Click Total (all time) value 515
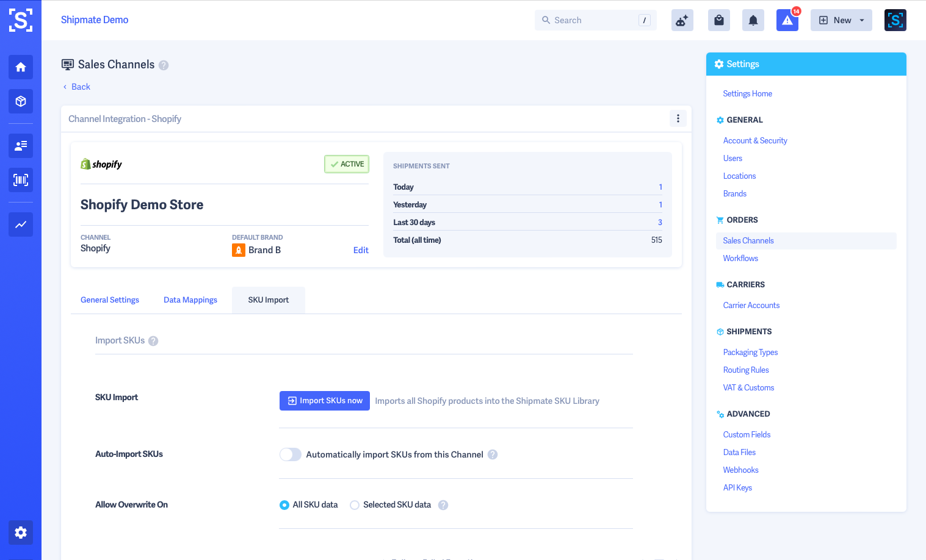Image resolution: width=926 pixels, height=560 pixels. point(657,240)
